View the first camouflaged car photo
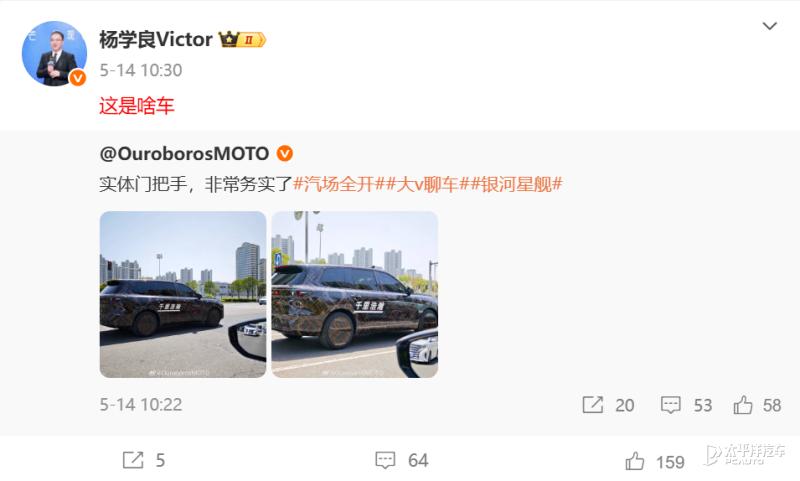This screenshot has height=481, width=800. pos(183,294)
